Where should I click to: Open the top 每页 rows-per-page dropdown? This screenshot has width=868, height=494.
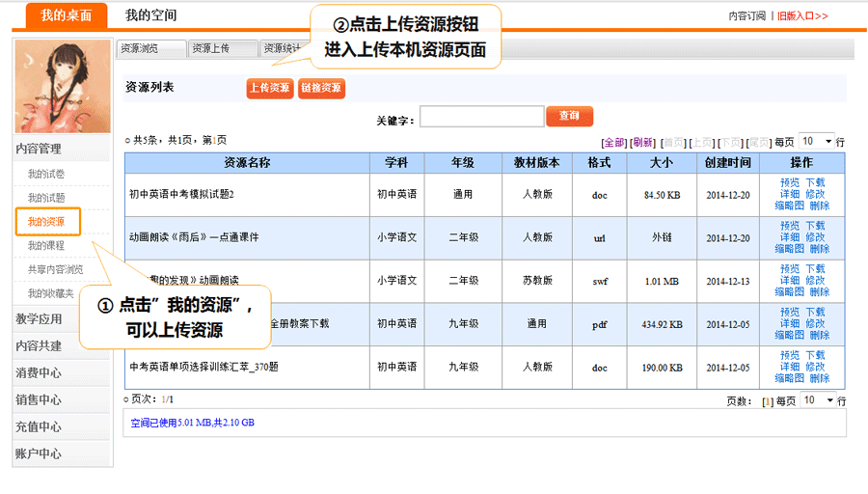[x=817, y=141]
